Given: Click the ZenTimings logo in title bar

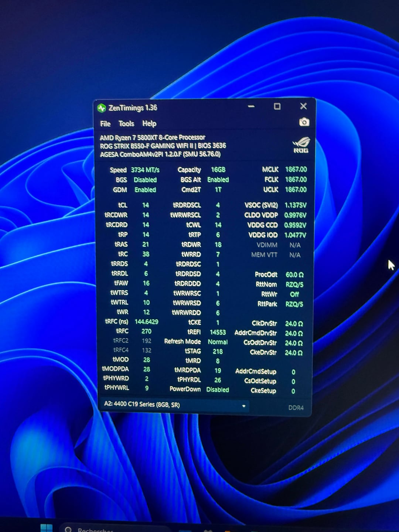Looking at the screenshot, I should 102,108.
